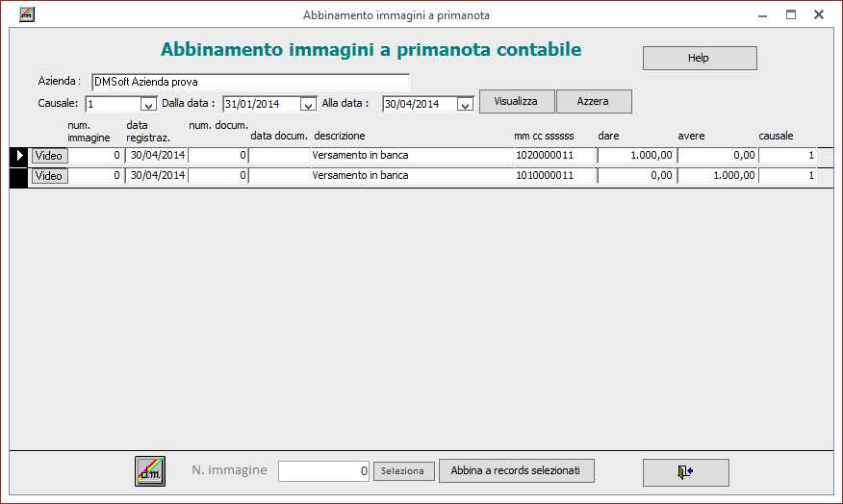Click the Dalla data field 31/01/2014
Image resolution: width=843 pixels, height=504 pixels.
point(262,104)
